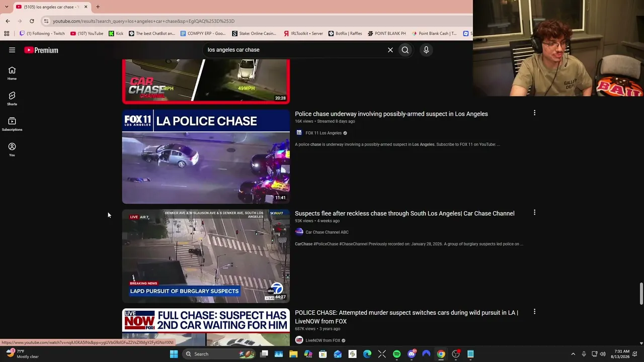This screenshot has height=362, width=644.
Task: Open 'Police chase underway involving possibly-armed suspect' title
Action: [x=391, y=114]
